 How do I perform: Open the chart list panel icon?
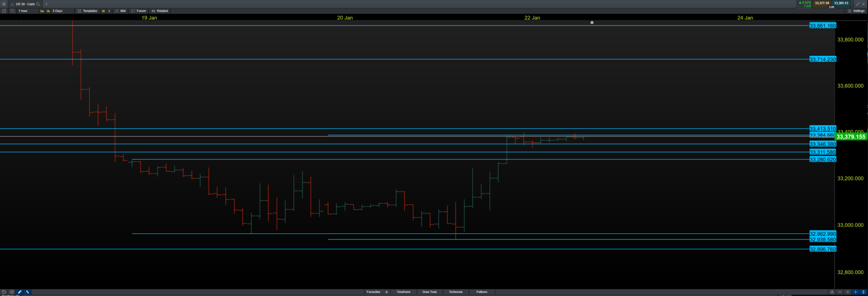[x=4, y=11]
